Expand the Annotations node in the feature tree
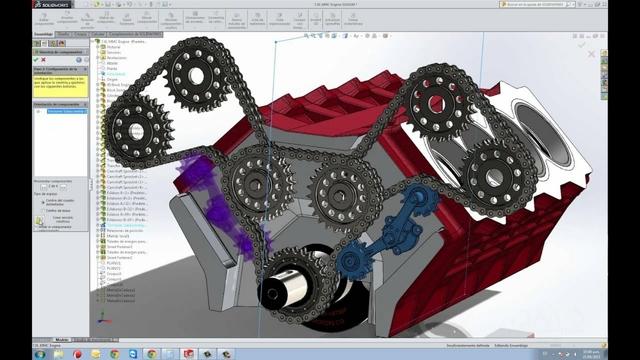640x360 pixels. (x=98, y=58)
